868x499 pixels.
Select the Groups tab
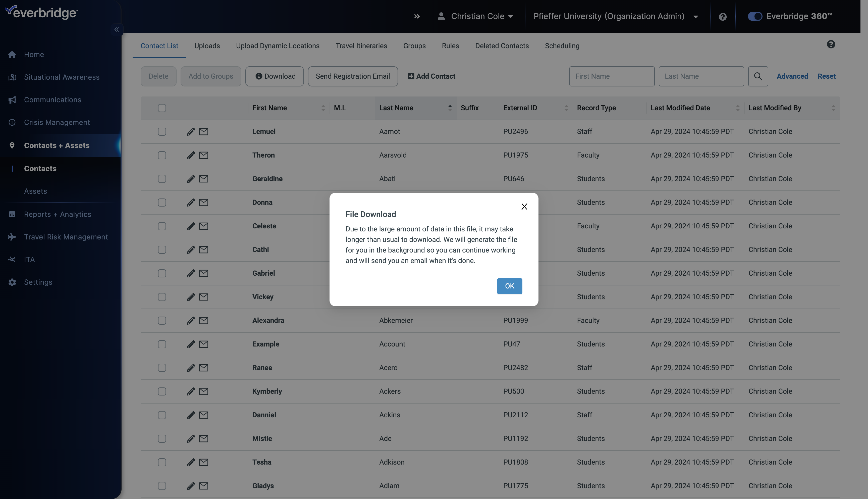(x=414, y=45)
